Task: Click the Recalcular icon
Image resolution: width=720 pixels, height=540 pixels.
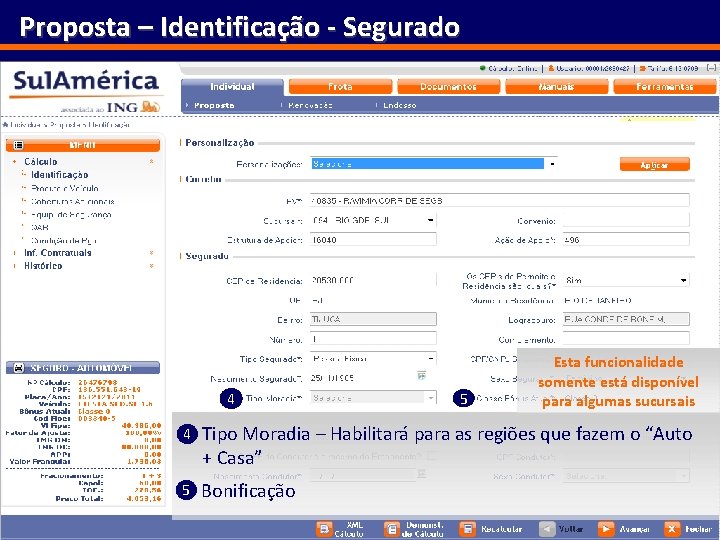Action: tap(467, 529)
